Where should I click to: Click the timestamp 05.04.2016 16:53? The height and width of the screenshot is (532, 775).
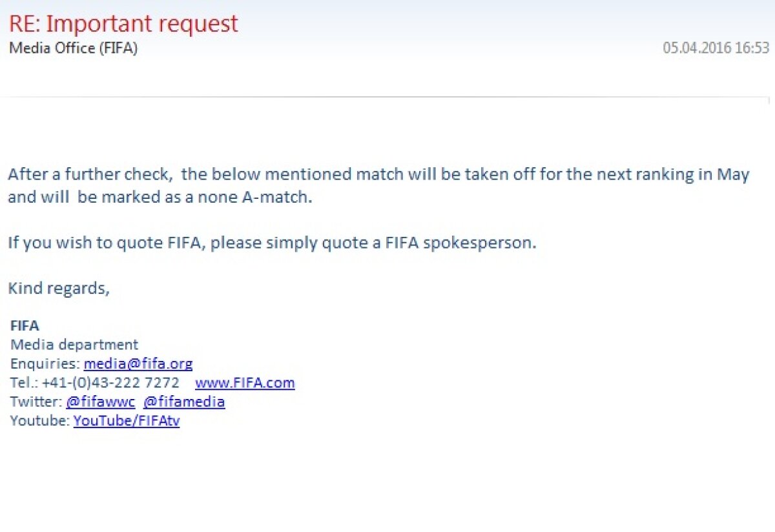click(716, 48)
